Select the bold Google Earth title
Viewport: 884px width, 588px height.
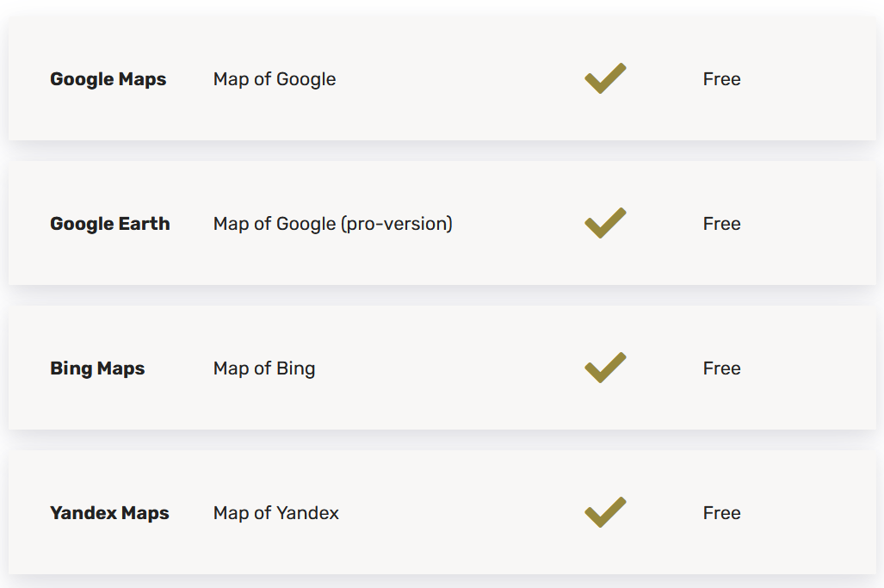pyautogui.click(x=110, y=224)
